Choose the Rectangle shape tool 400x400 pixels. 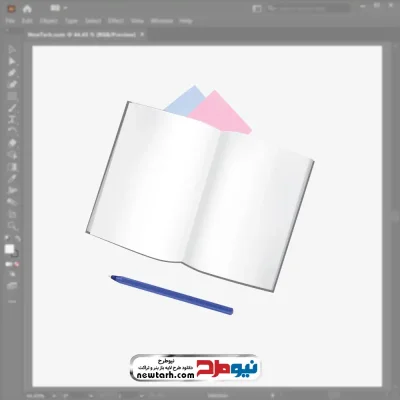[x=12, y=96]
